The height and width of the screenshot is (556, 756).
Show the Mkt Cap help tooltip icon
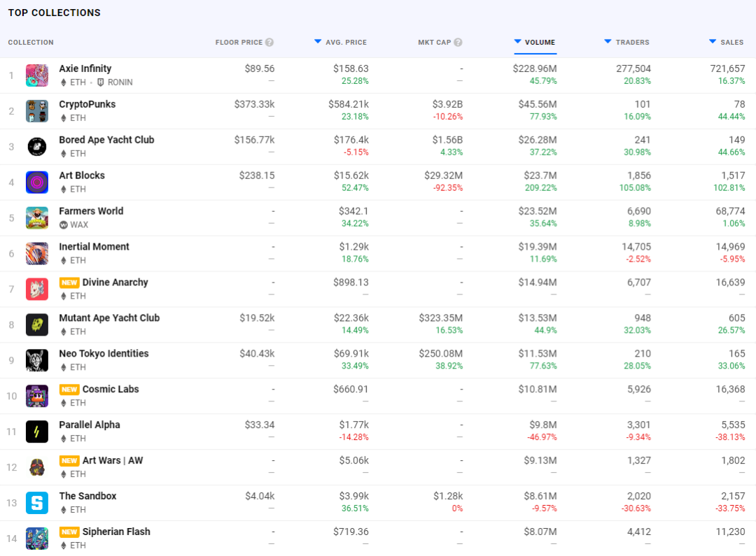(458, 43)
